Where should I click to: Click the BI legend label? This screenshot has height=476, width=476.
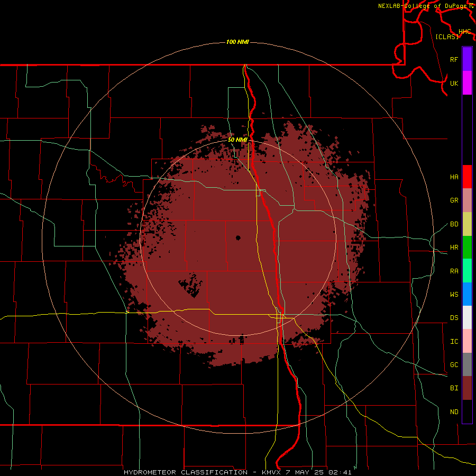[x=454, y=388]
